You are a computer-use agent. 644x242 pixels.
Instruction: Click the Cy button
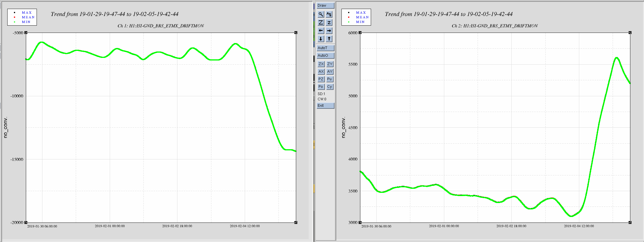point(330,87)
